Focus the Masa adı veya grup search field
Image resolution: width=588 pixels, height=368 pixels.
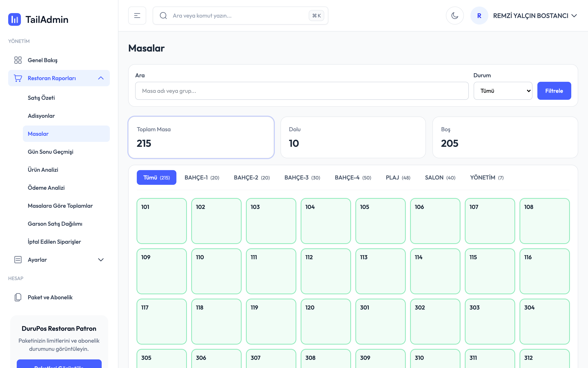302,91
